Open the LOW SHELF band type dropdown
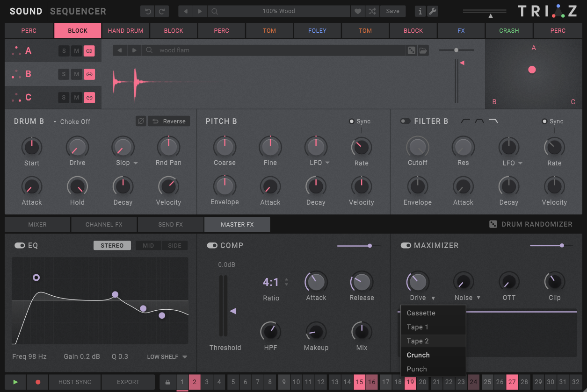 pos(167,357)
